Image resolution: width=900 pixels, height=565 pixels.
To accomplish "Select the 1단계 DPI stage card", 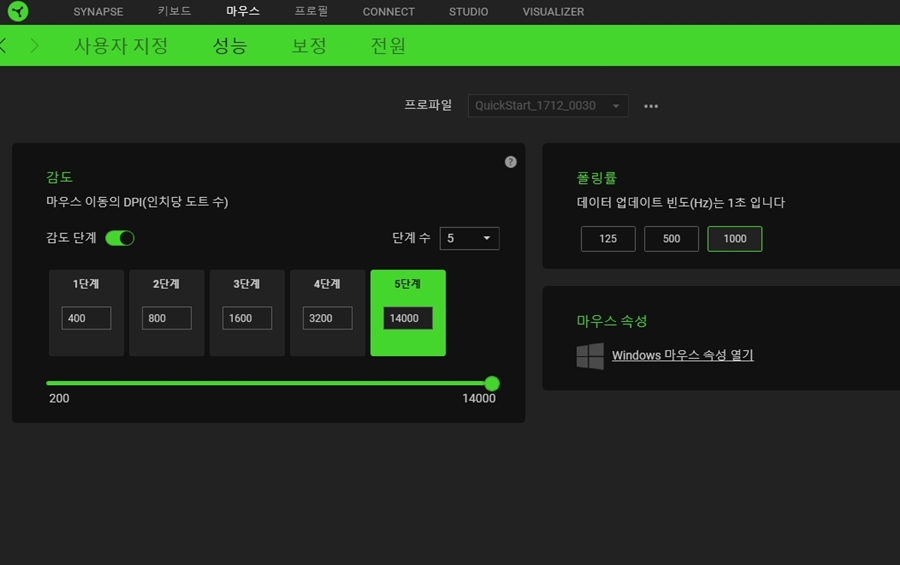I will [x=86, y=313].
